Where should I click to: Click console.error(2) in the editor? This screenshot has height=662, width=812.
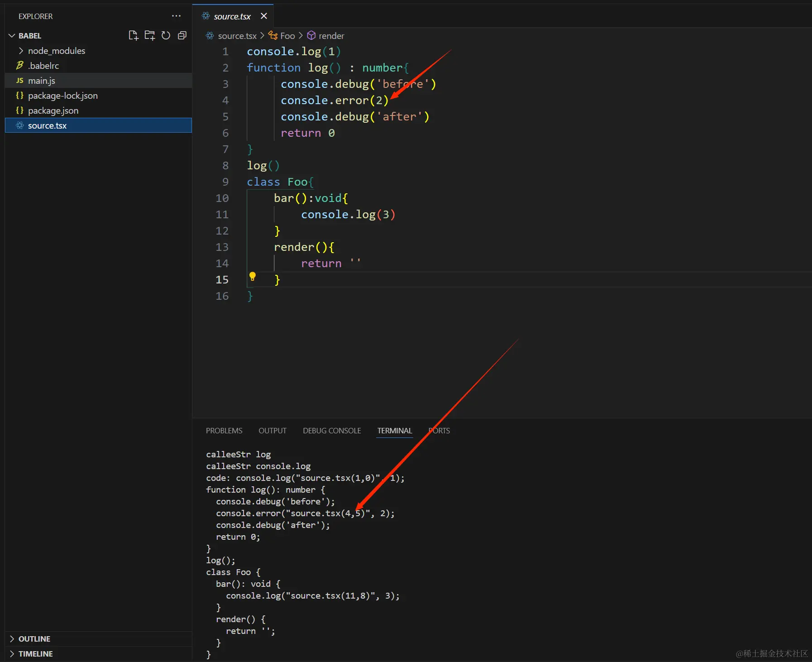[335, 101]
